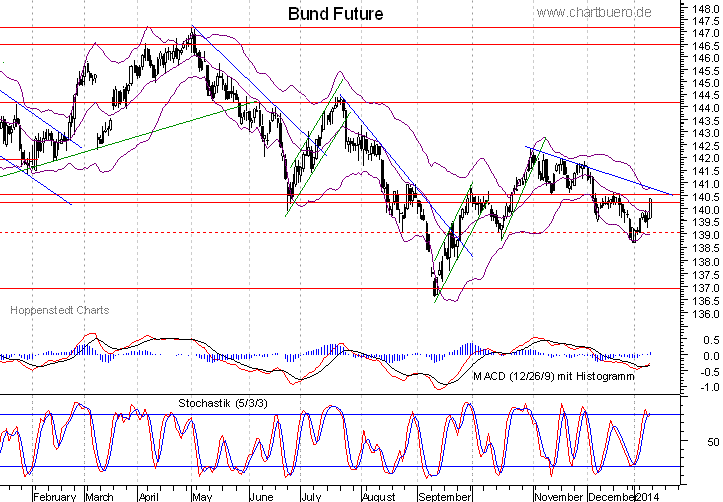Select the April month label
Screen dimensions: 723x502
[149, 496]
